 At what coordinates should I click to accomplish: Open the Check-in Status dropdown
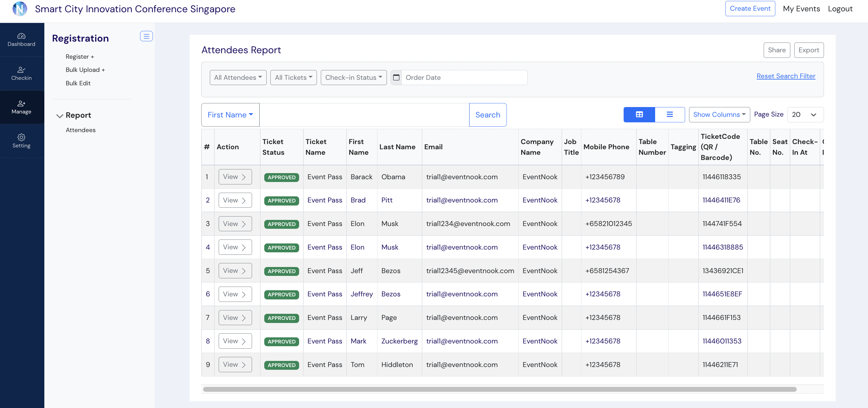(x=353, y=77)
